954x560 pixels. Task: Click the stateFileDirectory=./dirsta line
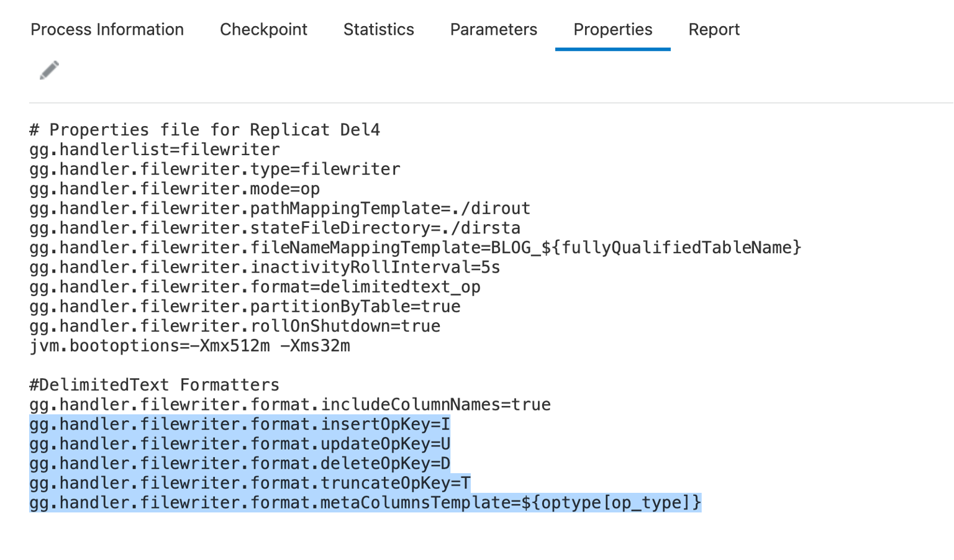pos(275,228)
